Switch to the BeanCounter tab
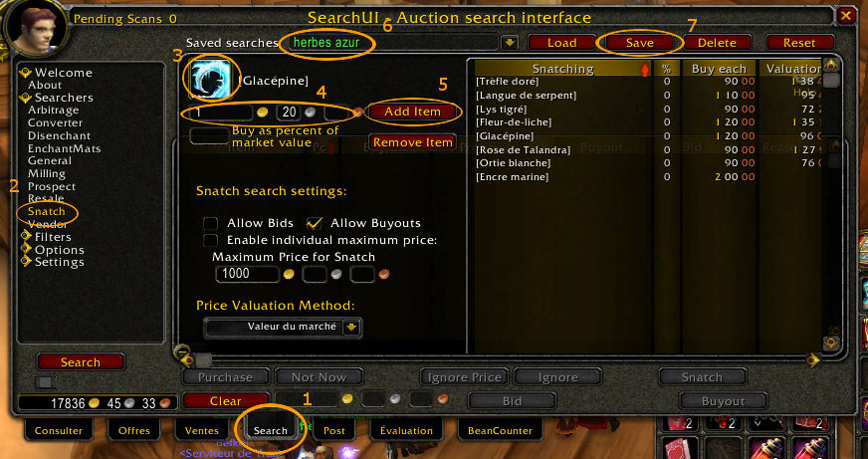This screenshot has height=459, width=868. tap(500, 430)
